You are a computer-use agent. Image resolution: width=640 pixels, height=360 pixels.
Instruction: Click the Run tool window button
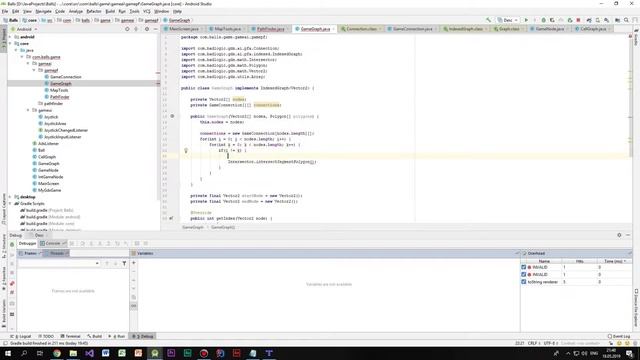(117, 336)
